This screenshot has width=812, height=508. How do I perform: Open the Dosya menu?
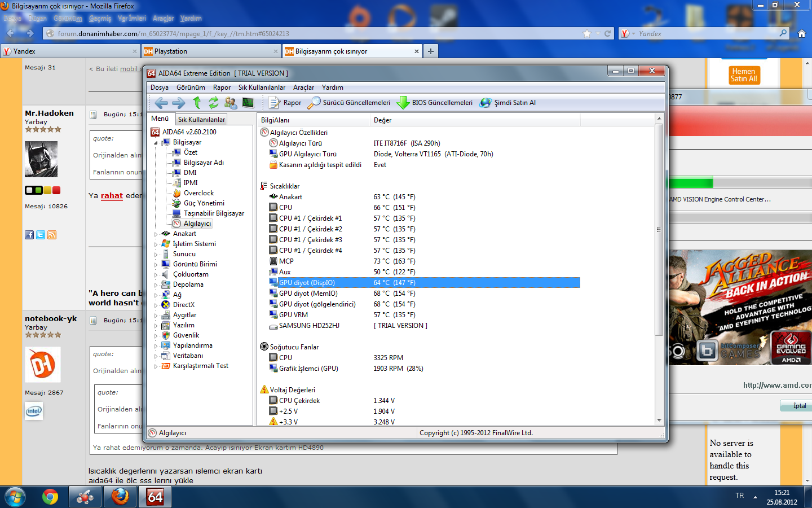point(160,87)
